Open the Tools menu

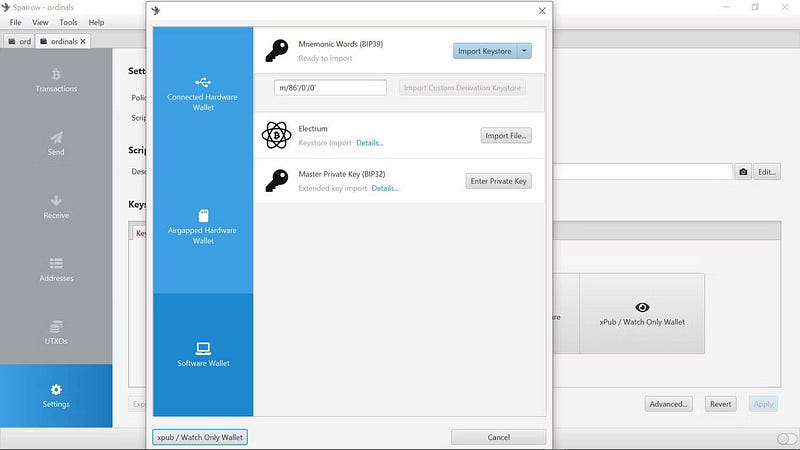[x=68, y=22]
